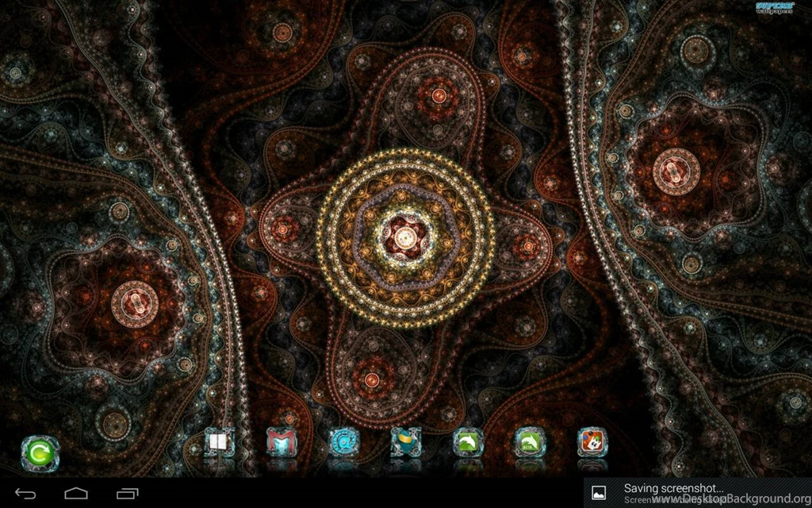This screenshot has height=508, width=812.
Task: Open the orange cartoon game app icon
Action: 592,442
